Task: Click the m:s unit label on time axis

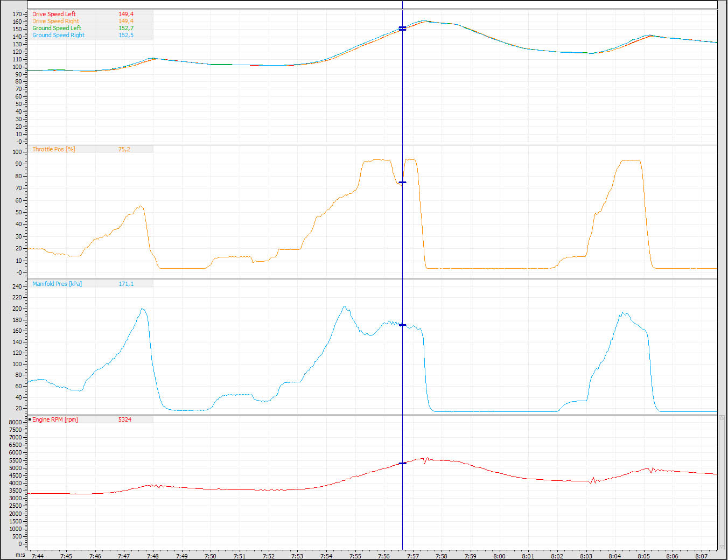Action: pyautogui.click(x=20, y=555)
